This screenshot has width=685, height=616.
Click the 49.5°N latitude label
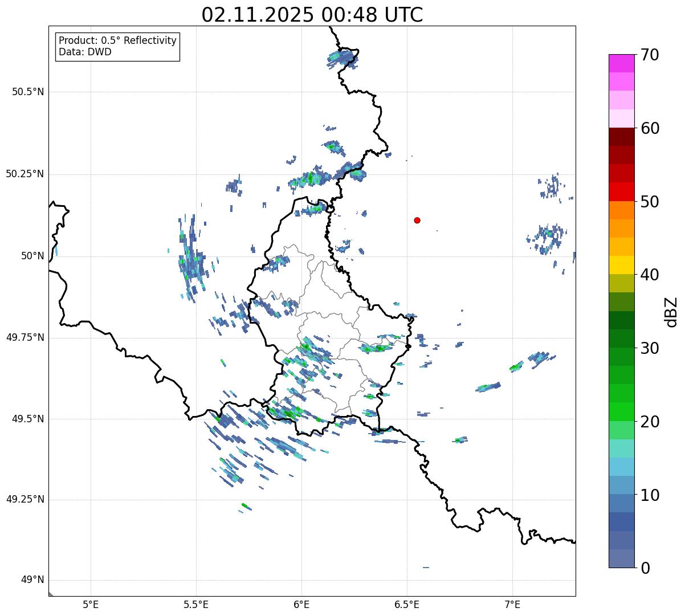(x=28, y=419)
